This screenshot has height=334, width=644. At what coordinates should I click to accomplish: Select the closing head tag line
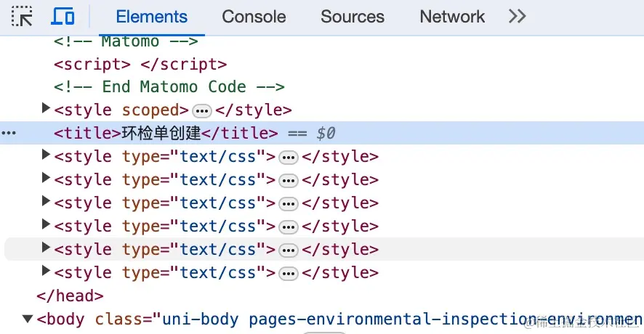click(70, 296)
